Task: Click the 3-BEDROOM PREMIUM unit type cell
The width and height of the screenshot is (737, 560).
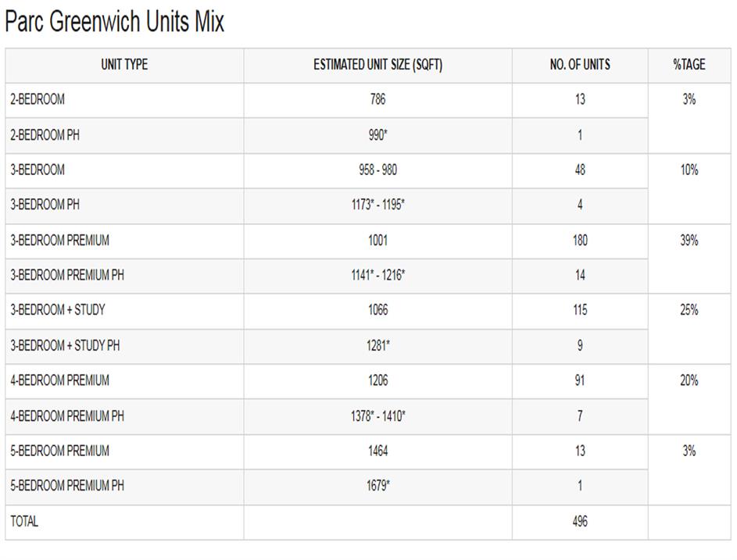Action: coord(59,241)
